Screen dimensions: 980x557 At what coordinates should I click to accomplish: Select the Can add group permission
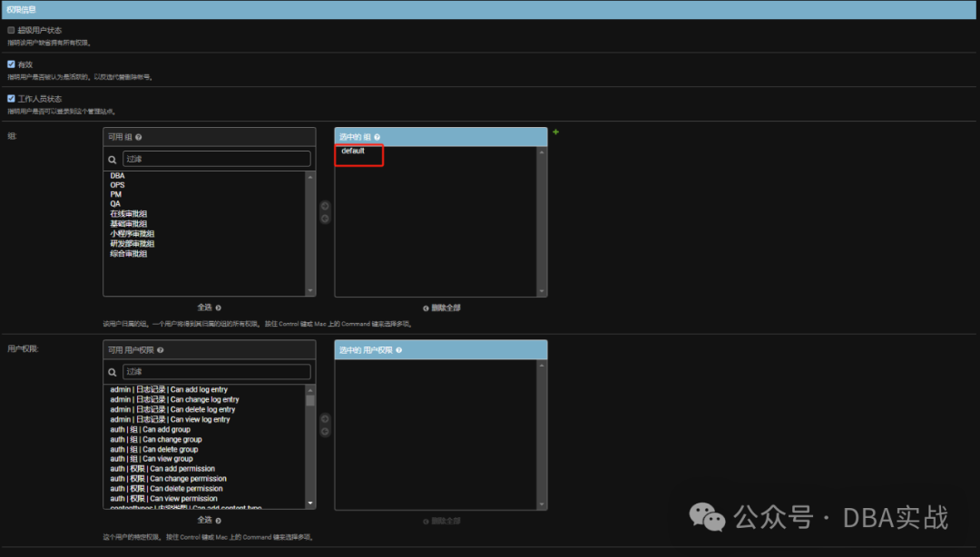click(x=150, y=429)
